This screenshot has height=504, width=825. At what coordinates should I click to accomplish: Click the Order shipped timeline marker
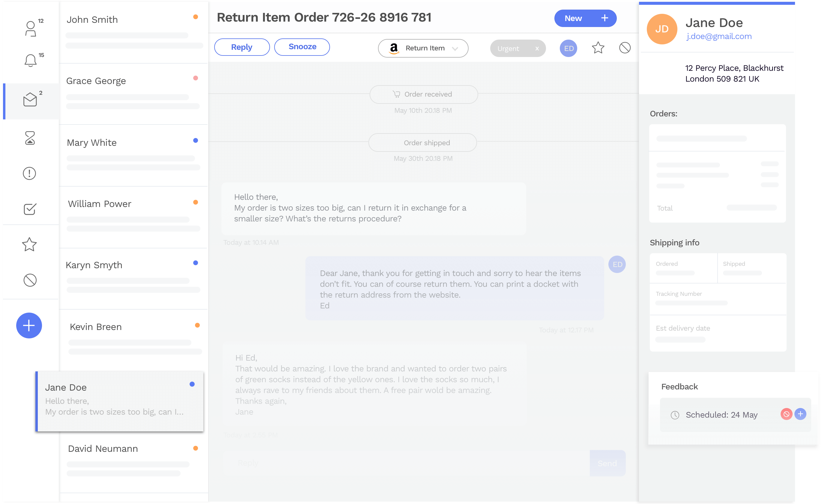[x=422, y=143]
